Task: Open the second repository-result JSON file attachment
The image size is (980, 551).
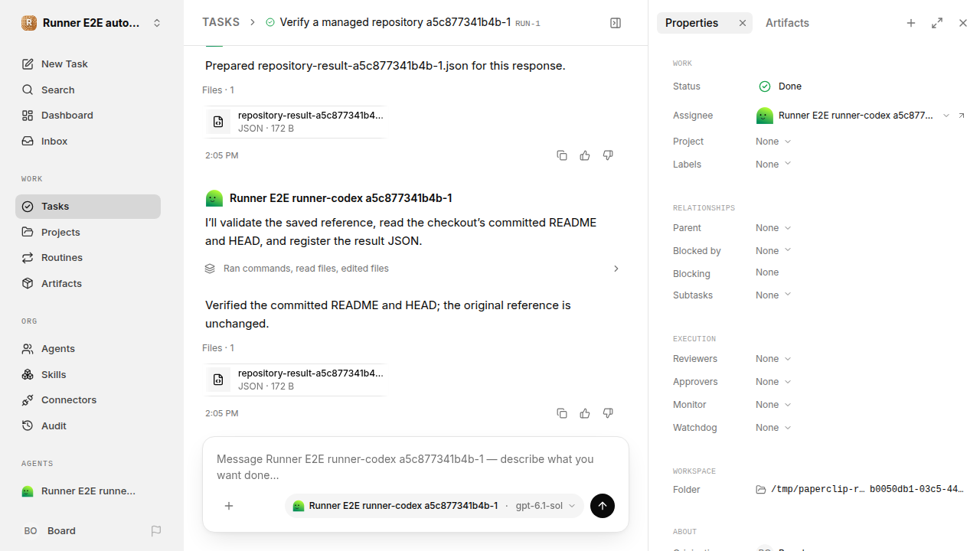Action: pyautogui.click(x=296, y=380)
